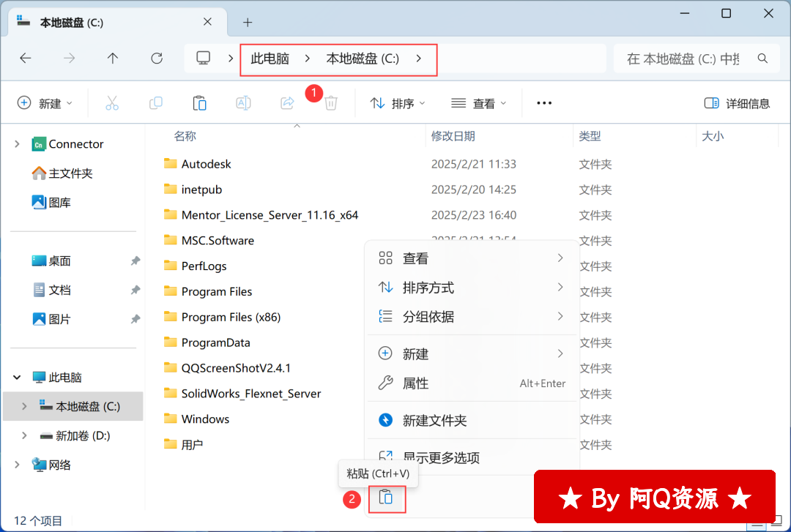
Task: Click 本地磁盘 (C:) in the address bar
Action: [363, 59]
